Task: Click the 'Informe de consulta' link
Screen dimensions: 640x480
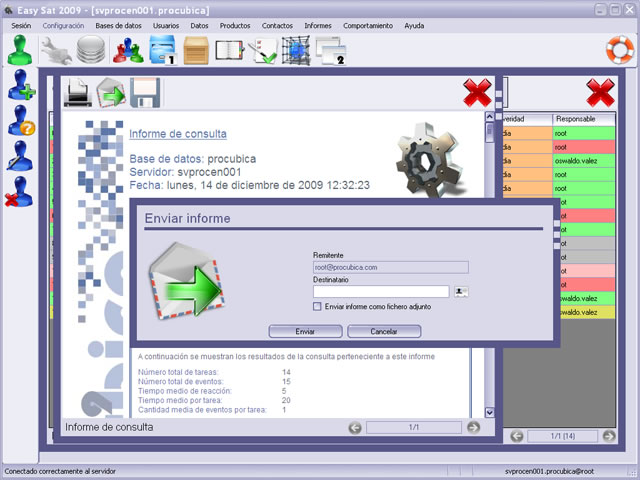Action: 178,134
